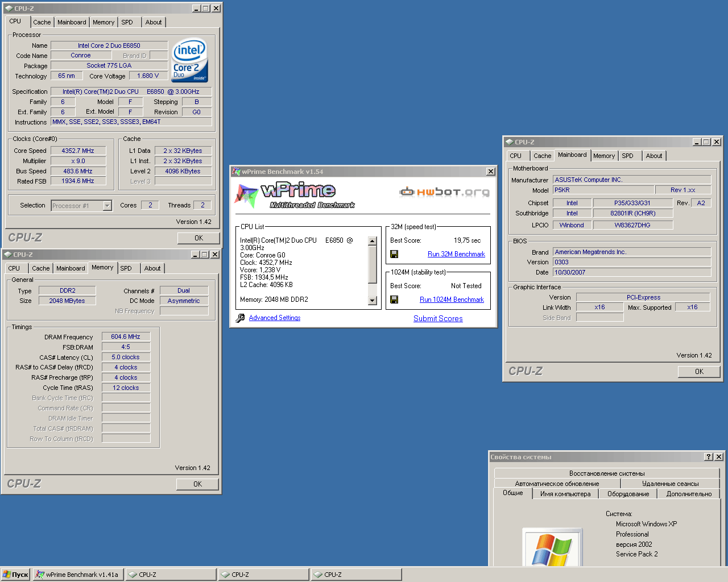Image resolution: width=728 pixels, height=582 pixels.
Task: Click the Windows XP logo in system properties
Action: [x=552, y=547]
